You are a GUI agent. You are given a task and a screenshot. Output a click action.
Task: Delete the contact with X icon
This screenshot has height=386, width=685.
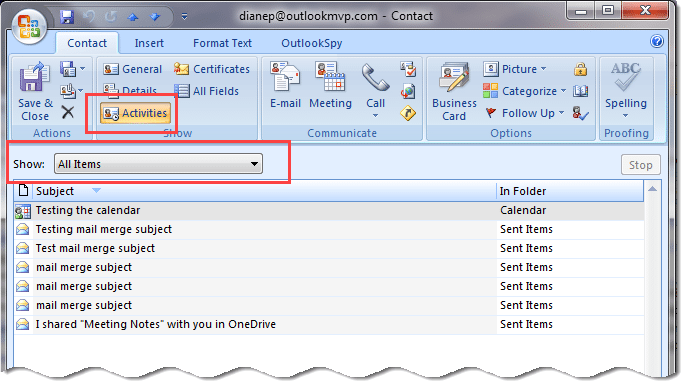click(68, 112)
